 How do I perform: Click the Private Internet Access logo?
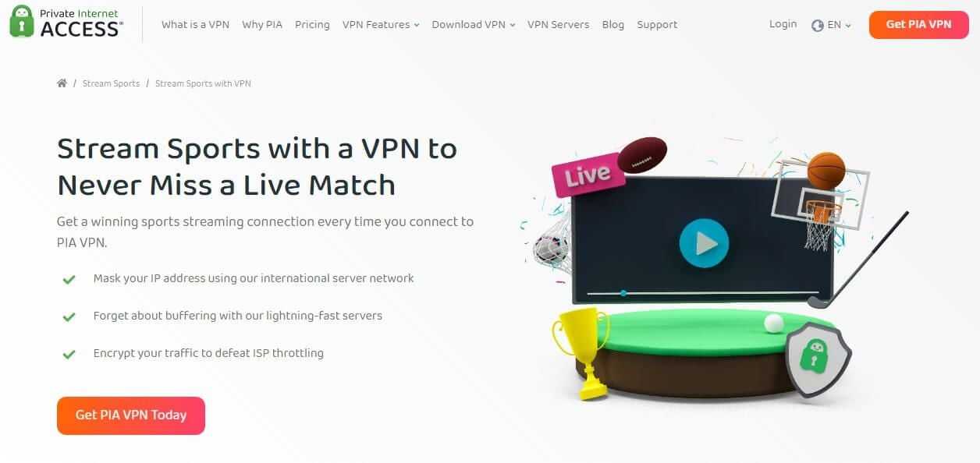[66, 22]
